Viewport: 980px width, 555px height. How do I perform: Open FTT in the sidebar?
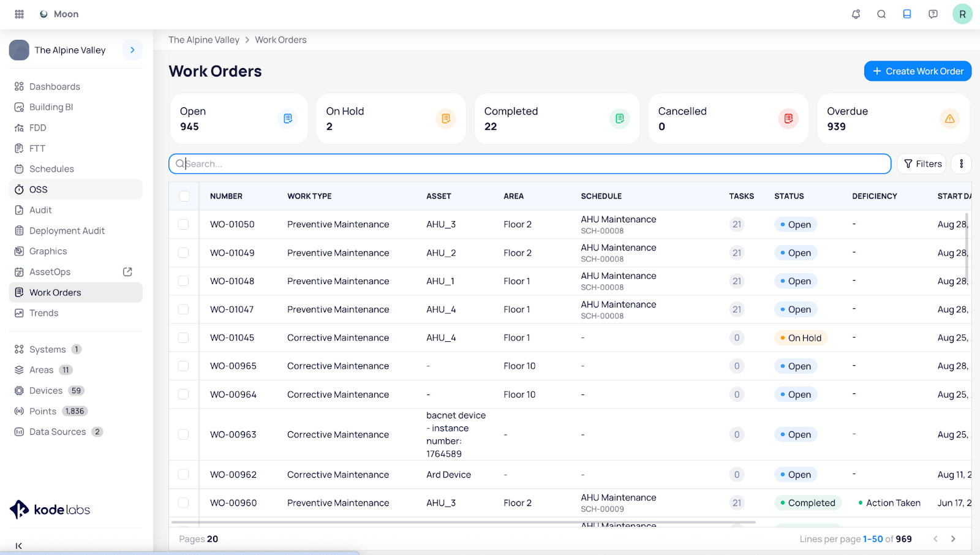[76, 148]
